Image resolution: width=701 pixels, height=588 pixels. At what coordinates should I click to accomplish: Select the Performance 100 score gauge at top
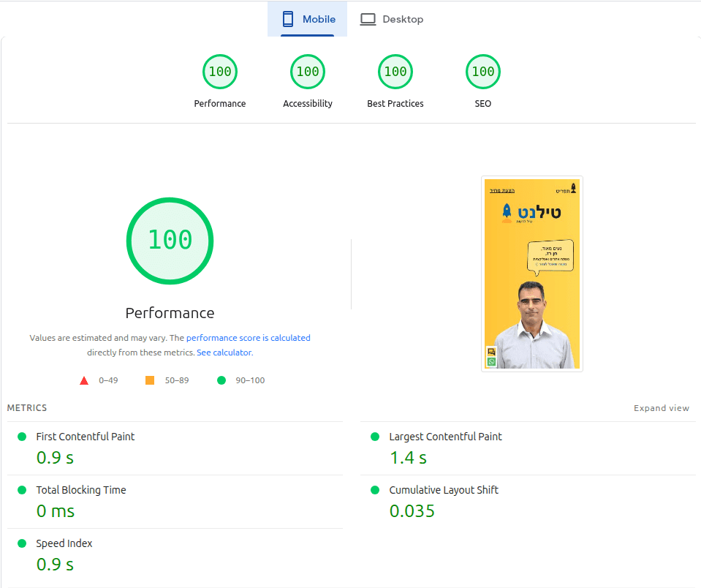coord(220,72)
